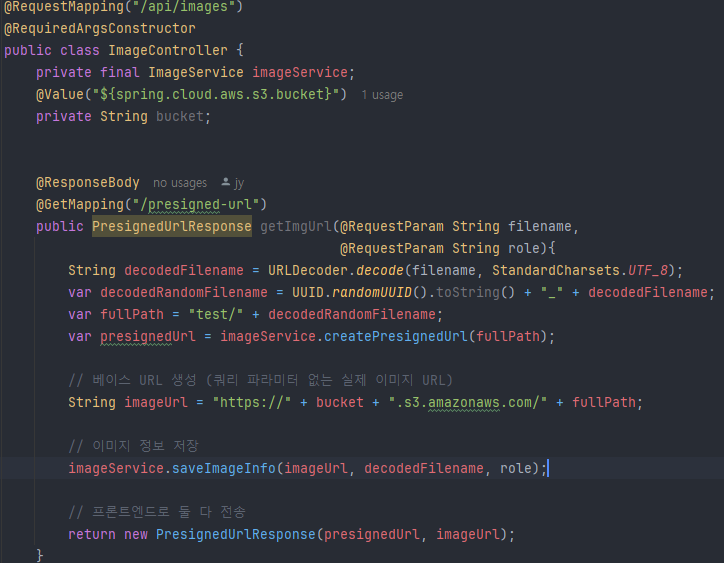Click the PresignedUrlResponse constructor in the return statement
The width and height of the screenshot is (724, 563).
click(235, 534)
